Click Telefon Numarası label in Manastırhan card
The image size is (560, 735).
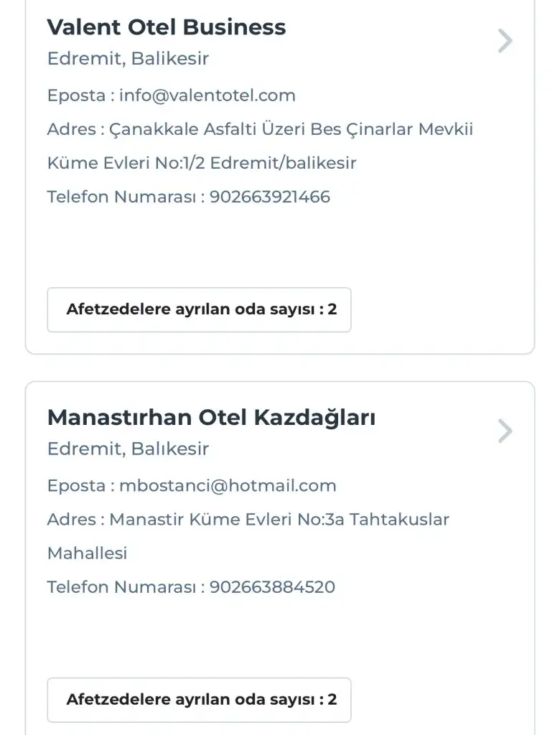121,587
